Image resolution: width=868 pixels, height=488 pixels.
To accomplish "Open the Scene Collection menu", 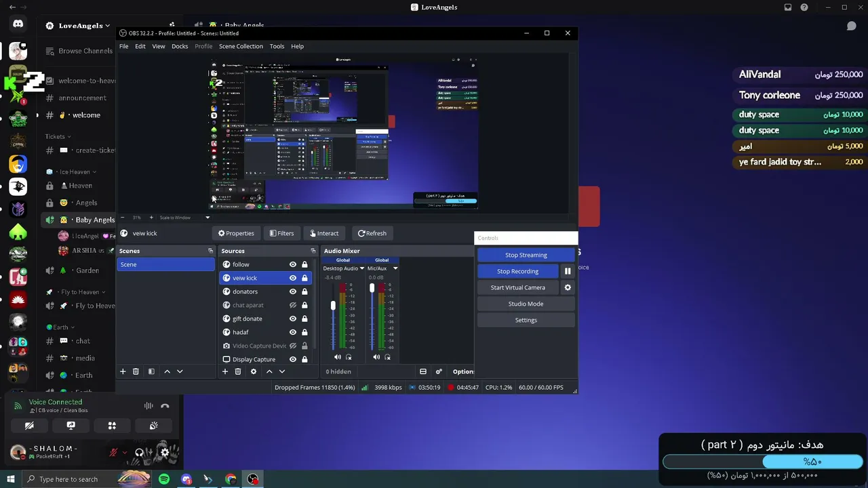I will tap(241, 46).
